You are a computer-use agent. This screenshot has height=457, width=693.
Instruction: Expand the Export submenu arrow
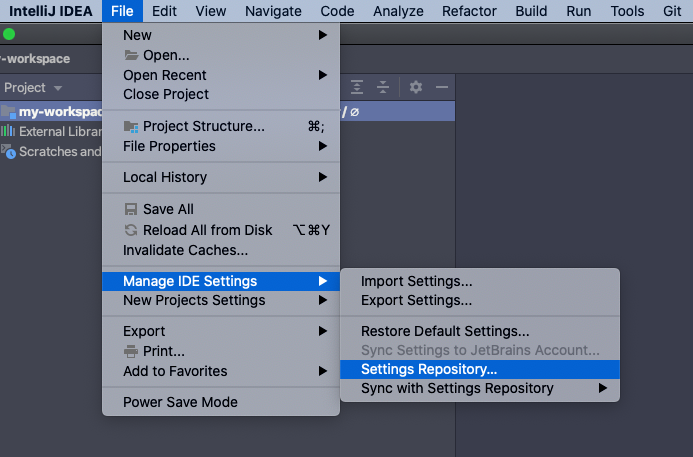coord(323,331)
